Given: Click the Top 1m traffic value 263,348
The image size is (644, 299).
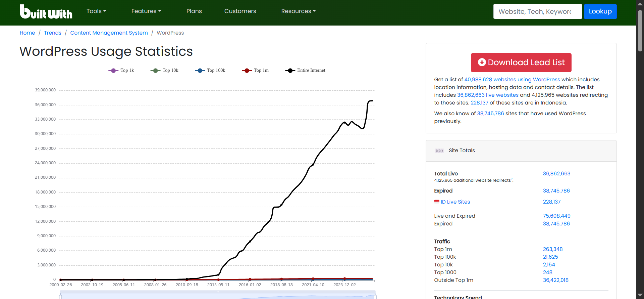Looking at the screenshot, I should point(553,249).
